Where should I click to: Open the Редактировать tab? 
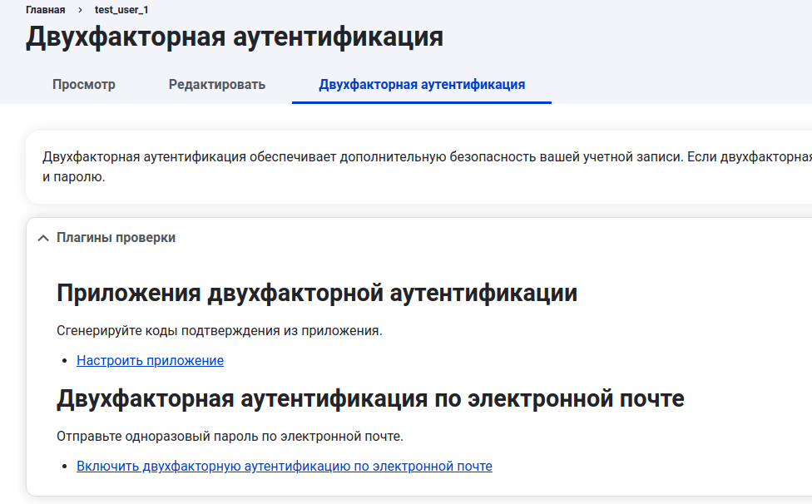pyautogui.click(x=217, y=84)
